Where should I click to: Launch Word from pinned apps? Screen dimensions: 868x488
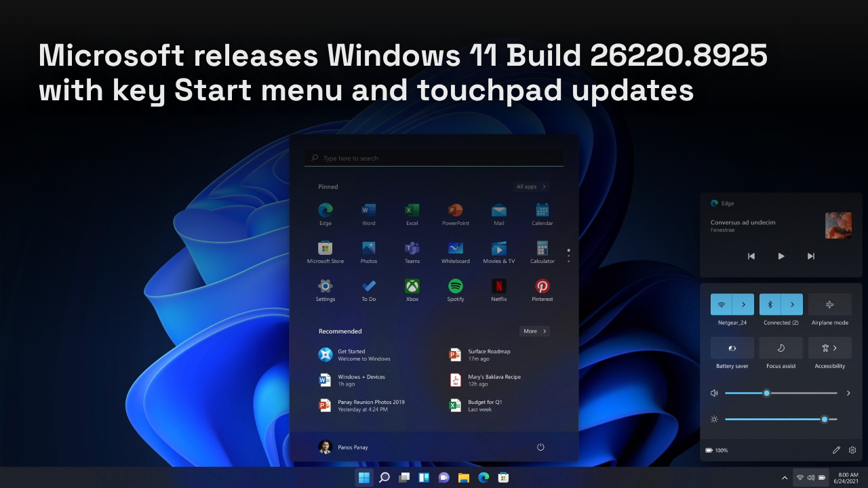tap(369, 213)
